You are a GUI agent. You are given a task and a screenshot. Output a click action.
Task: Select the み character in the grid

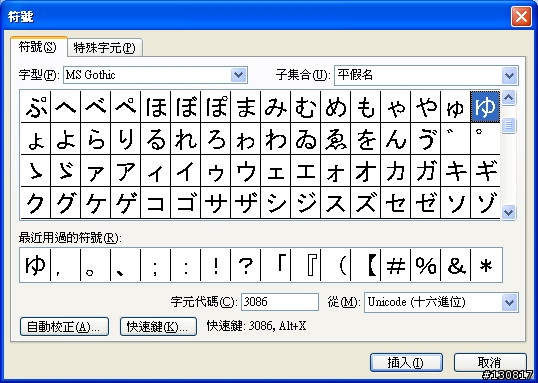[x=276, y=106]
